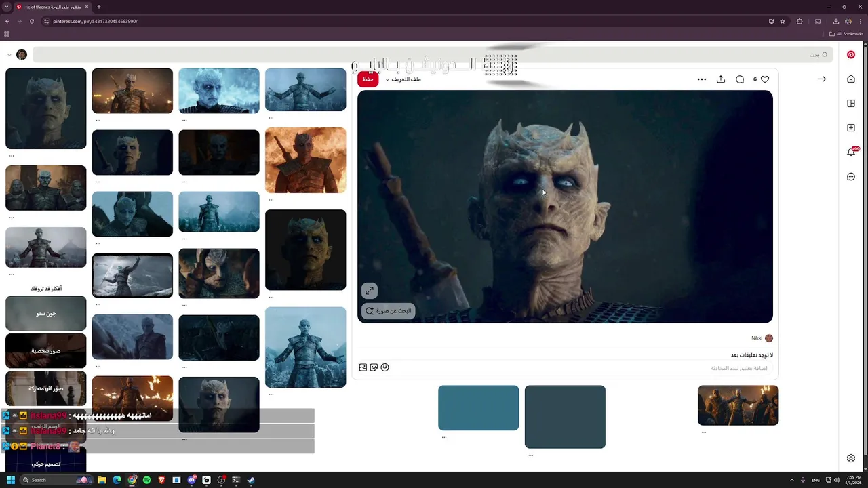Open the Night King in fire thumbnail
Screen dimensions: 868x488
pyautogui.click(x=306, y=160)
